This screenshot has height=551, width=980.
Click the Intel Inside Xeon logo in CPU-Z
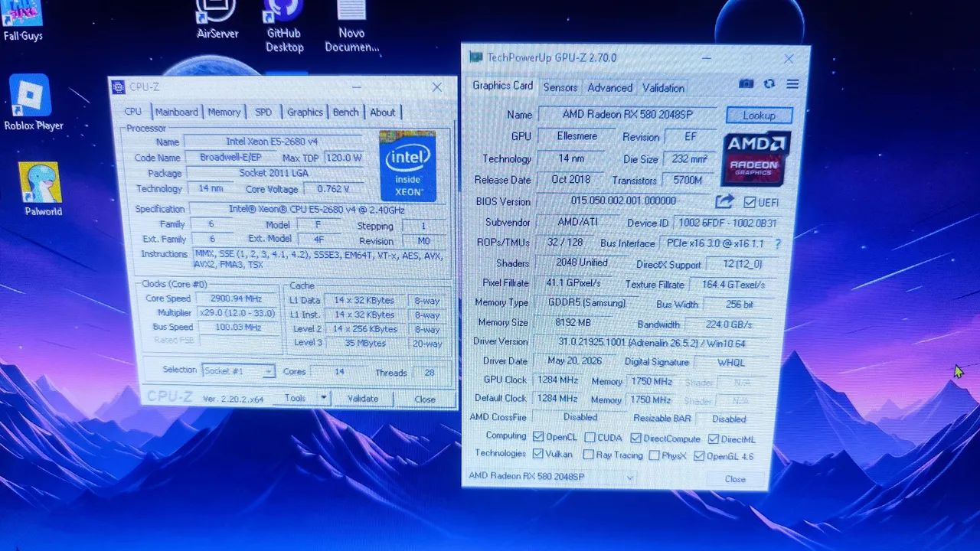(407, 166)
